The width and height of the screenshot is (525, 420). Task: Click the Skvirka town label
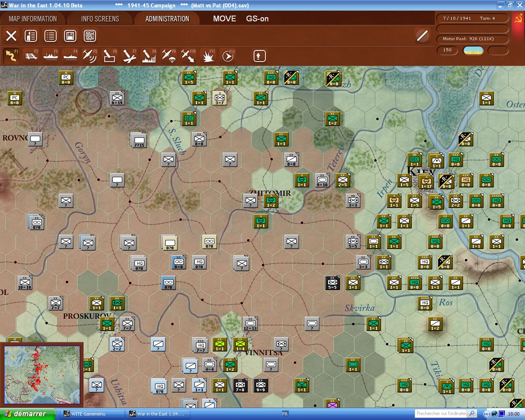click(x=360, y=308)
